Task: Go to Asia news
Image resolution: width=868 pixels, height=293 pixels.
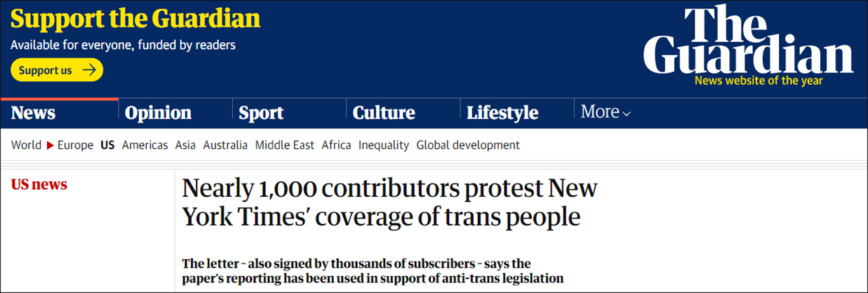Action: coord(185,145)
